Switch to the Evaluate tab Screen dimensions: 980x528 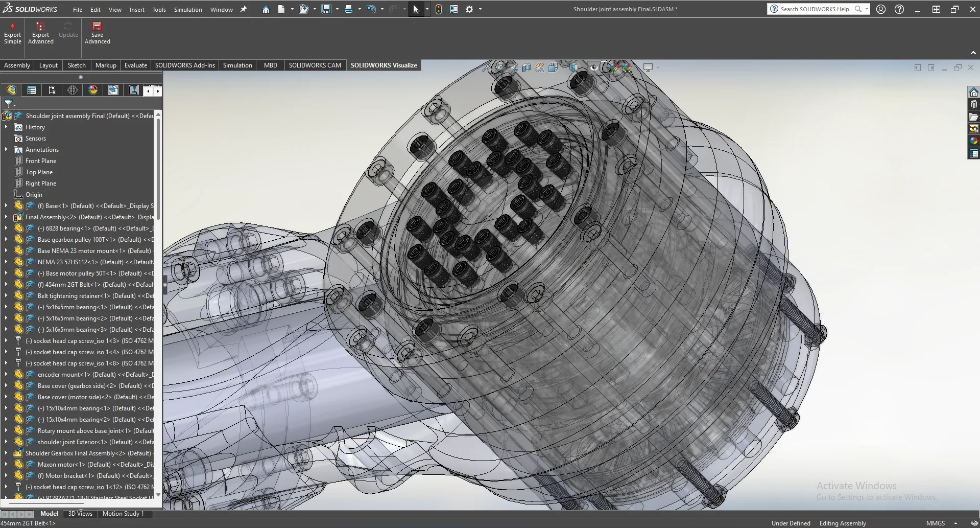(x=136, y=65)
